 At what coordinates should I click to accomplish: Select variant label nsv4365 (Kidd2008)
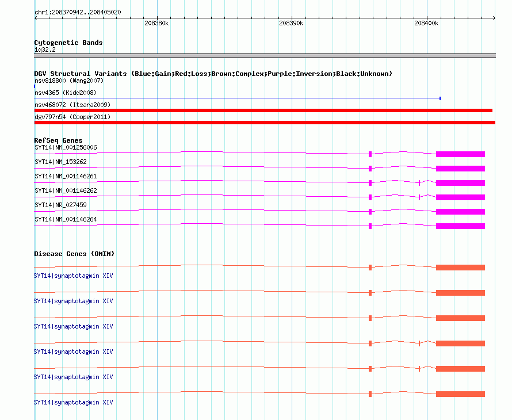coord(66,93)
